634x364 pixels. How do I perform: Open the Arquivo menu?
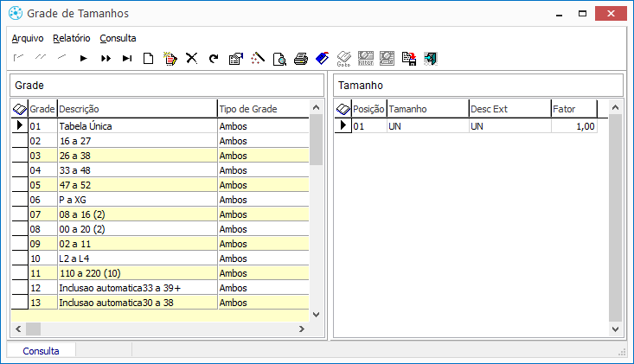[28, 38]
